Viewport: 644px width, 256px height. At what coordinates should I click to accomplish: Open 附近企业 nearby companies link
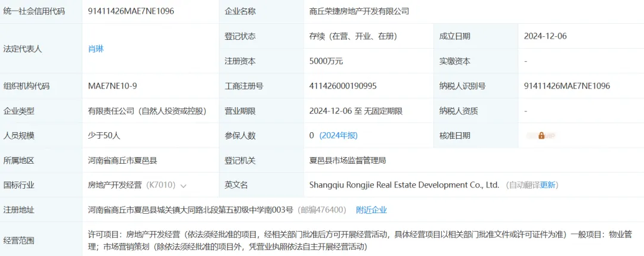371,210
